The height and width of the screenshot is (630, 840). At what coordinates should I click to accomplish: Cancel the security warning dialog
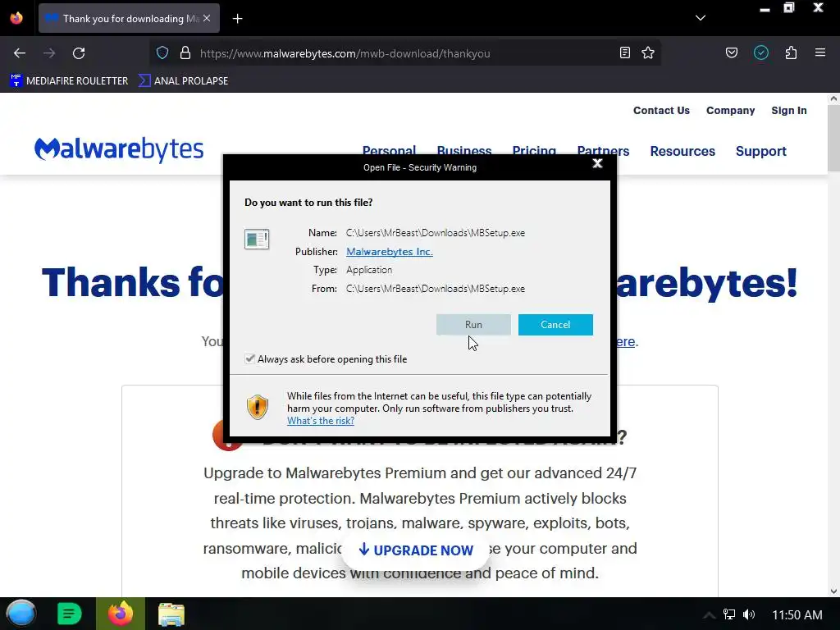(x=555, y=325)
